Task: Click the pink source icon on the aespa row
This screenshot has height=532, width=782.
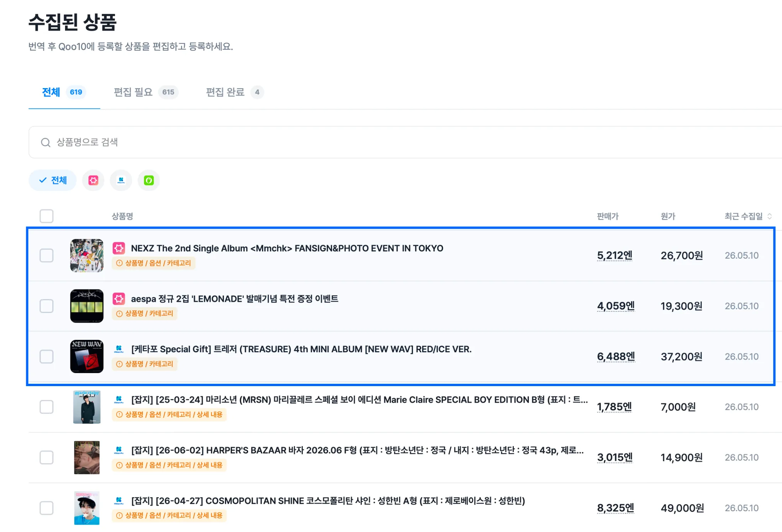Action: [x=119, y=299]
